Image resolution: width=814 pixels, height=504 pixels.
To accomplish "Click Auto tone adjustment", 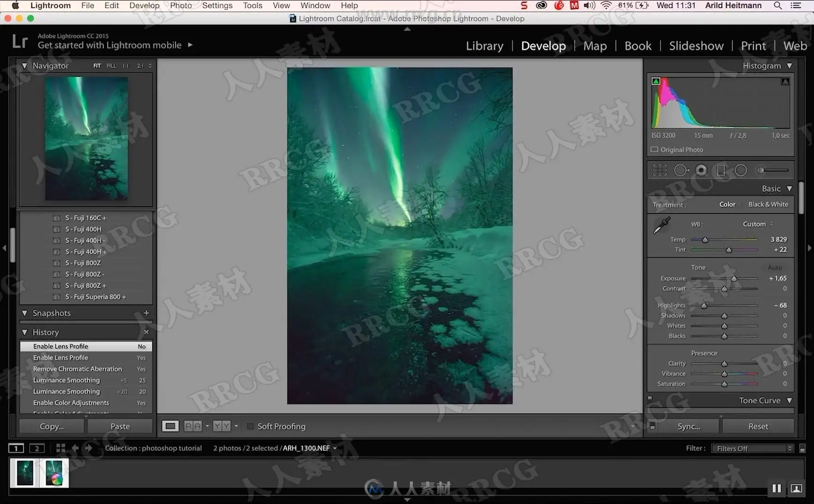I will click(775, 267).
